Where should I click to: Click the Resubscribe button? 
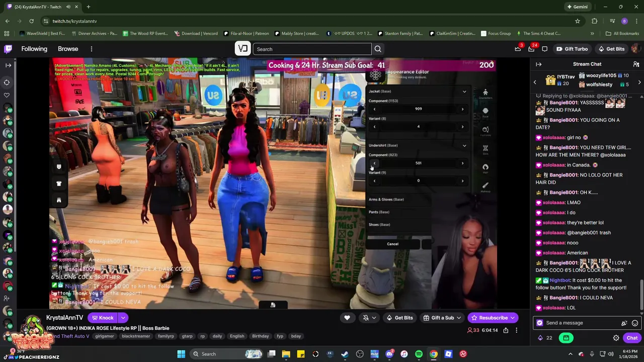pos(493,318)
